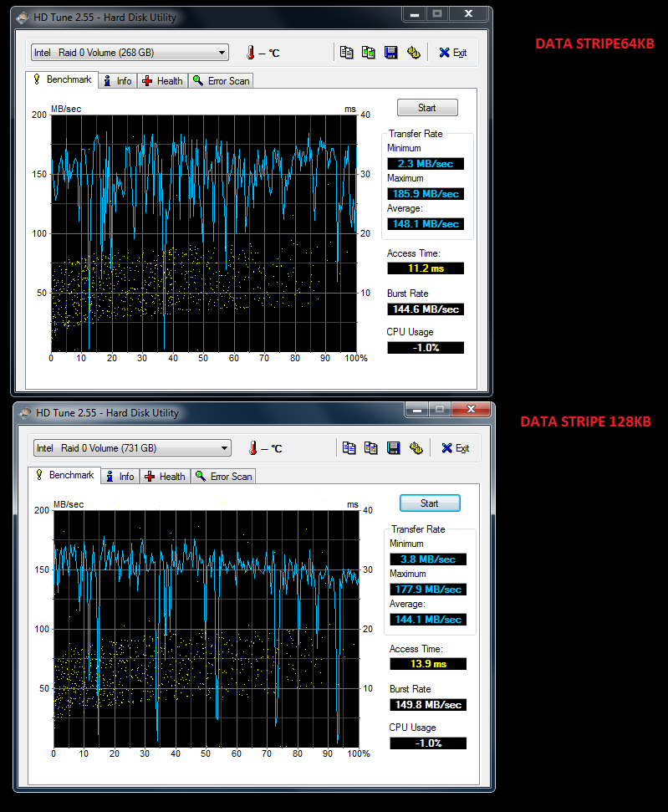This screenshot has width=668, height=812.
Task: Click copy text icon in the 268 GB window
Action: [347, 53]
